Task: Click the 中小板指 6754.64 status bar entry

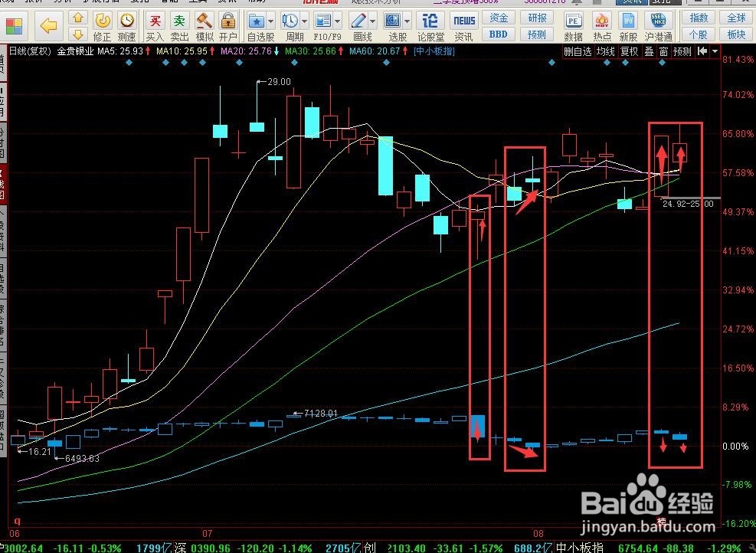Action: tap(607, 548)
